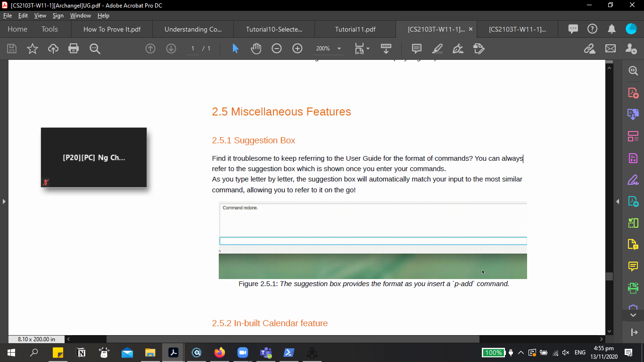Open the Tools view
The height and width of the screenshot is (362, 644).
[x=50, y=29]
